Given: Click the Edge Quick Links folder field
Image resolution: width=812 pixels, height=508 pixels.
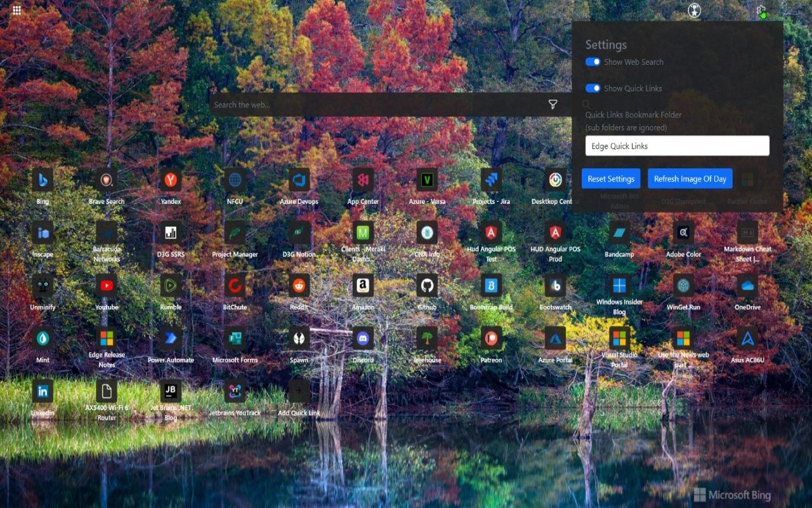Looking at the screenshot, I should click(x=677, y=145).
